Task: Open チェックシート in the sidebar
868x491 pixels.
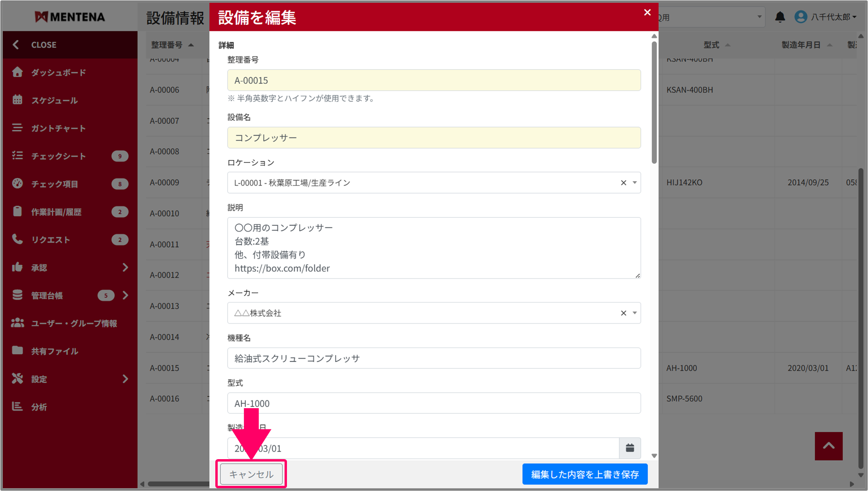Action: 59,156
